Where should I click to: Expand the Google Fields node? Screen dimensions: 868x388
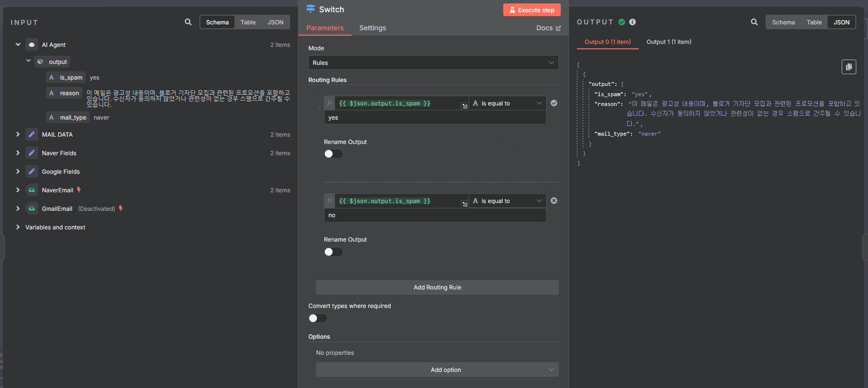pos(18,171)
